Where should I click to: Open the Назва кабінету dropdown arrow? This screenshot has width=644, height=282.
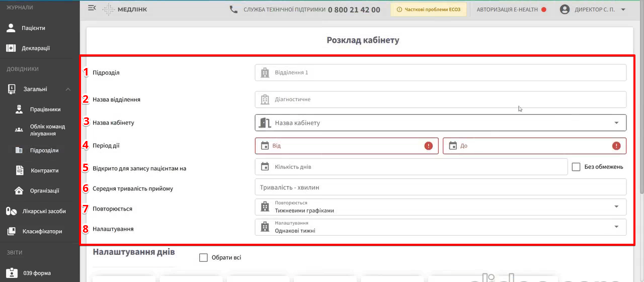click(616, 123)
